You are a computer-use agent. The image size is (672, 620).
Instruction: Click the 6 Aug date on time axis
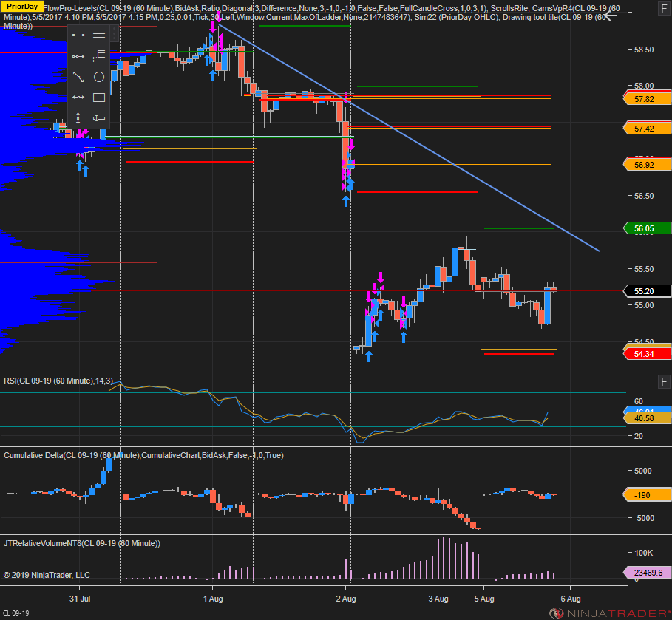click(571, 599)
